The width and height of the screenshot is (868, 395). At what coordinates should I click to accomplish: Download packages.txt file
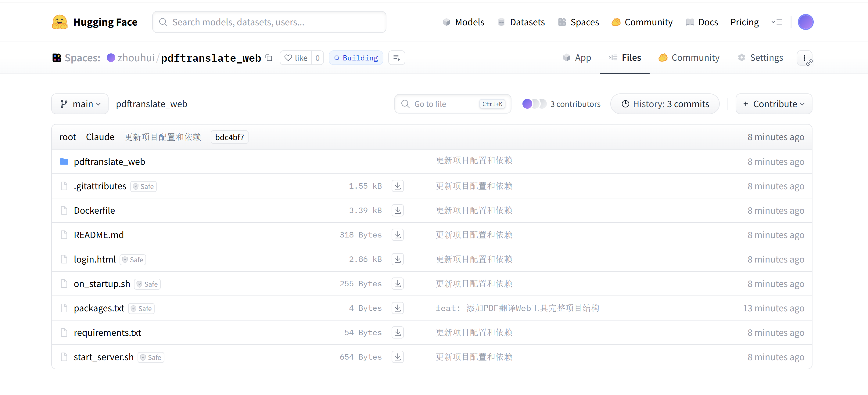click(x=398, y=308)
